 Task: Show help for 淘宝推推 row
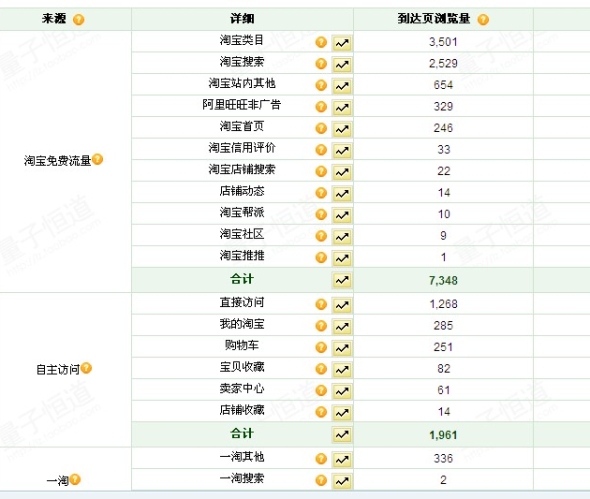pos(321,257)
